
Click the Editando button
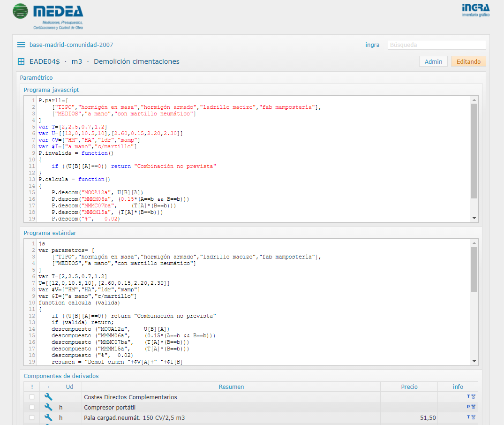coord(468,61)
